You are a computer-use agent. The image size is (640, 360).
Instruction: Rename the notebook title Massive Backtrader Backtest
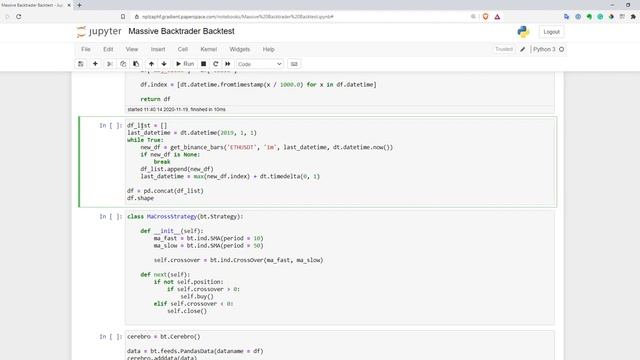181,31
